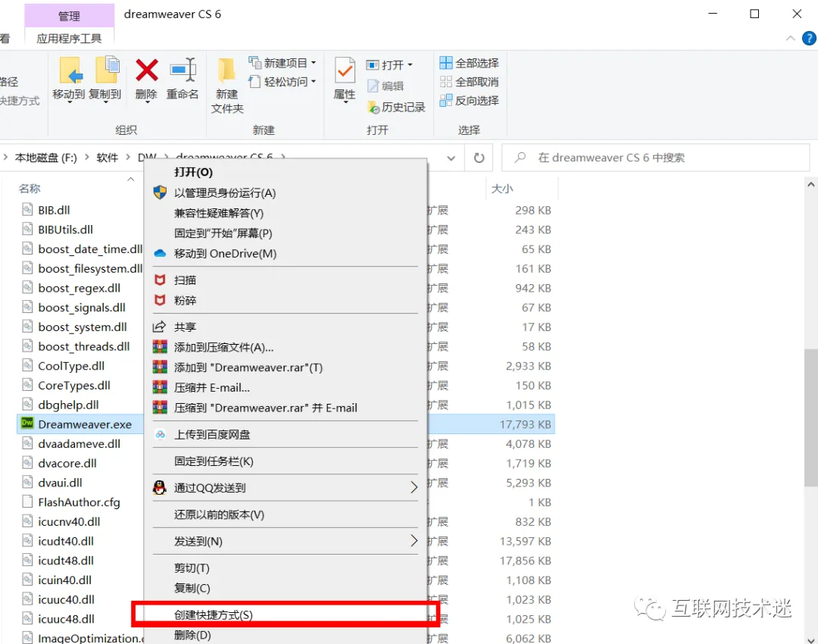818x644 pixels.
Task: Select the Application Tools (应用程序工具) tab
Action: coord(70,39)
